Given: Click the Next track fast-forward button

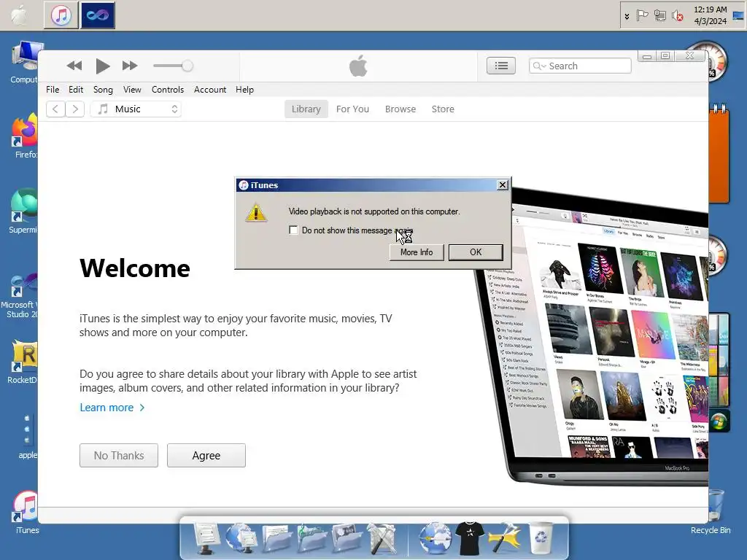Looking at the screenshot, I should [x=130, y=66].
